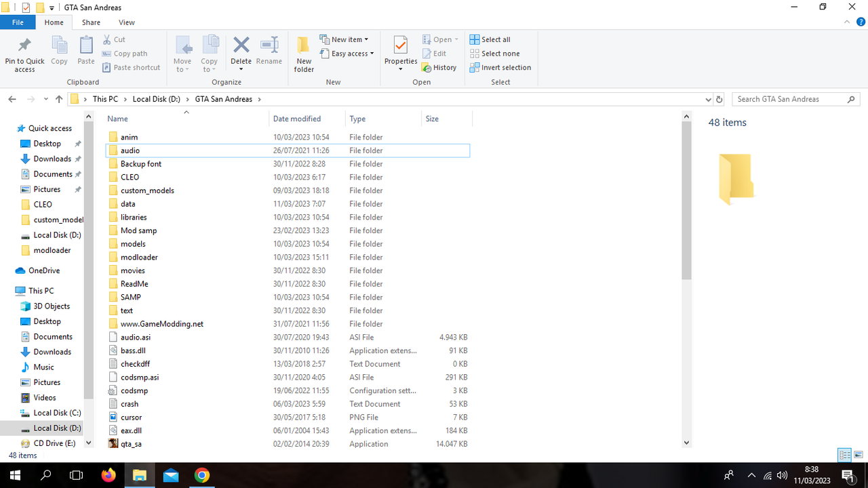Click Copy path in Clipboard group
868x488 pixels.
click(125, 54)
